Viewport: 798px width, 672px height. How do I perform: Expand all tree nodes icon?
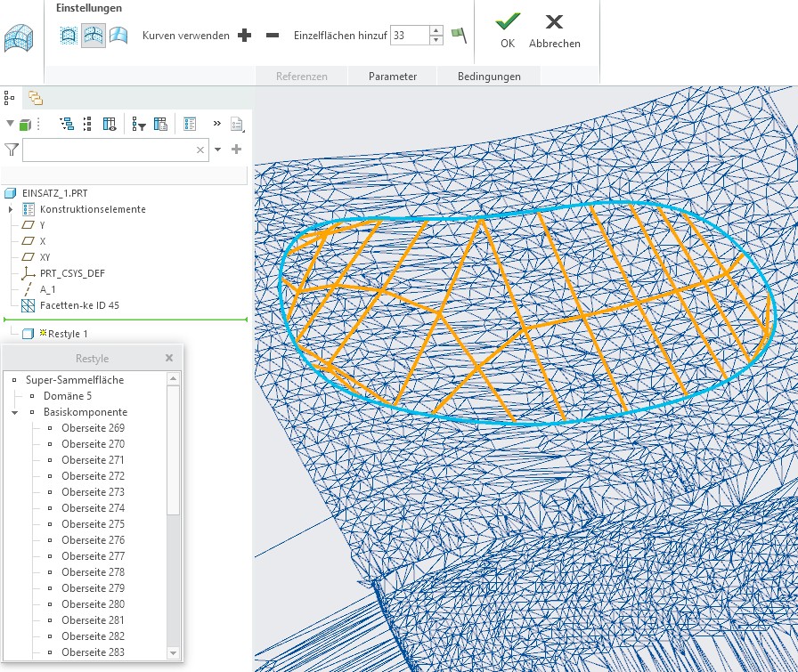[67, 125]
